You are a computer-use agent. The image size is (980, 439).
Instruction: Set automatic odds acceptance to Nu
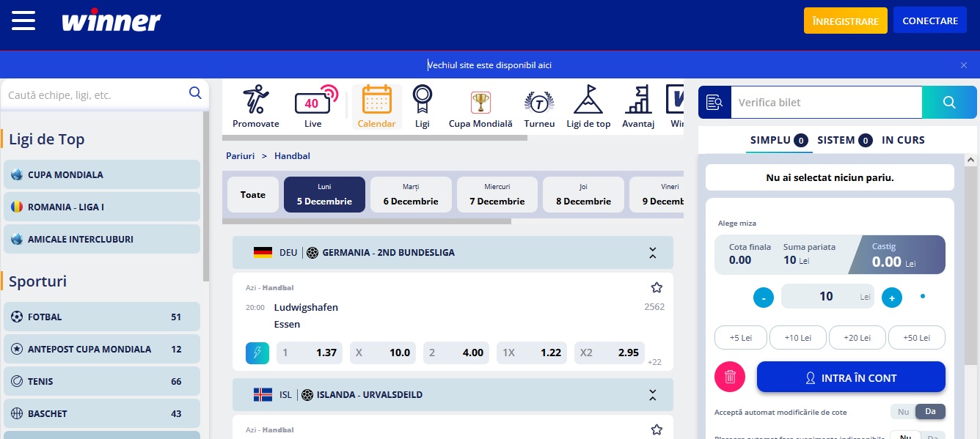tap(903, 412)
